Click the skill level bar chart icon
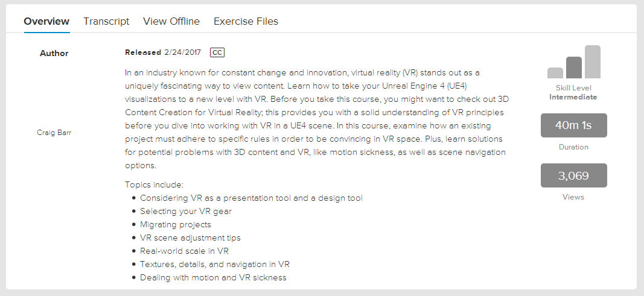This screenshot has width=644, height=296. [573, 62]
